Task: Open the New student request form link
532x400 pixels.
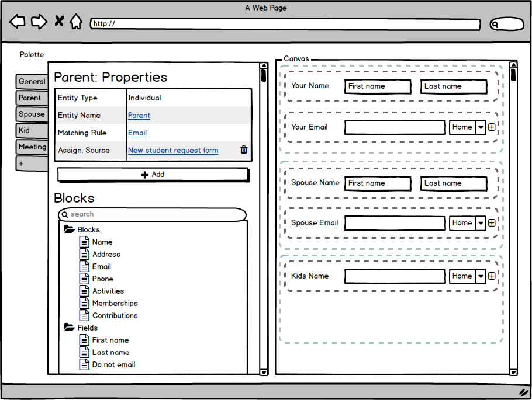Action: tap(173, 151)
